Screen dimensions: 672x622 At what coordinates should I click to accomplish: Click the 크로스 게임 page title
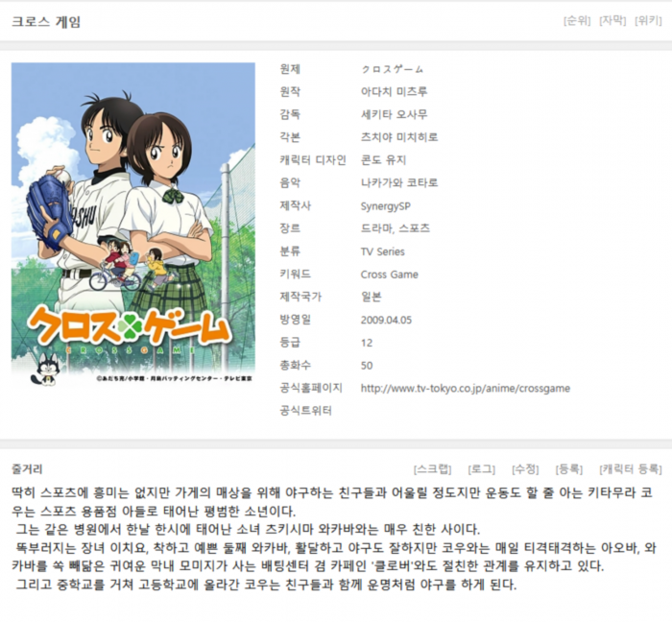click(46, 21)
